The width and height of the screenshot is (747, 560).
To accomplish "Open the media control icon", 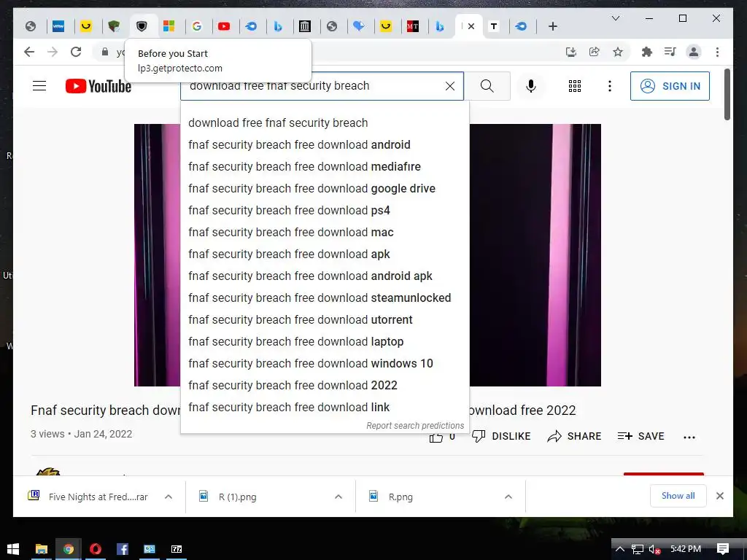I will (x=670, y=52).
